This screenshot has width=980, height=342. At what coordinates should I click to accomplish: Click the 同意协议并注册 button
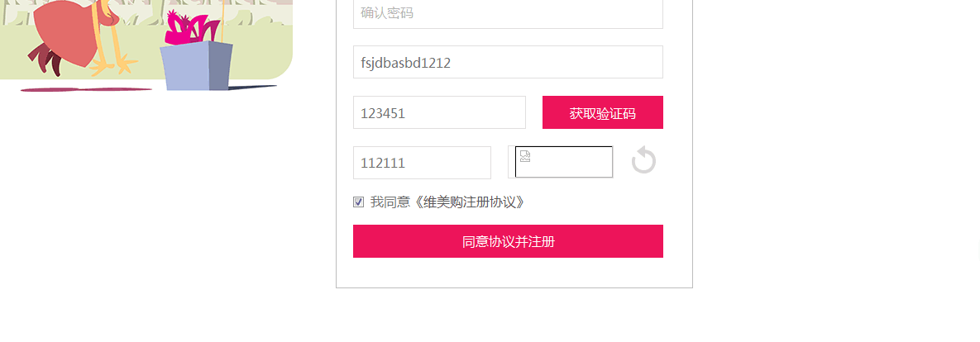point(508,241)
